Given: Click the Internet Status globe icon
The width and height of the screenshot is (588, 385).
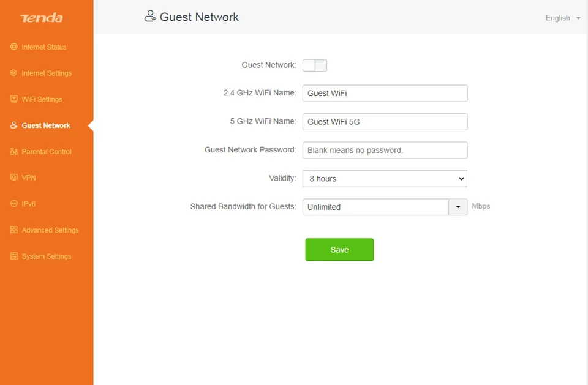Looking at the screenshot, I should click(13, 47).
